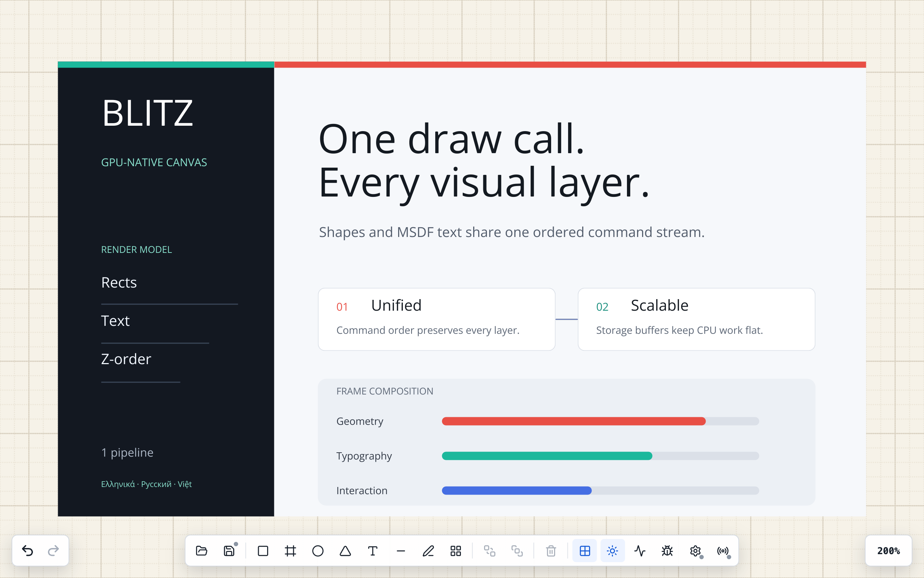Select the Rects sidebar item

(x=119, y=282)
